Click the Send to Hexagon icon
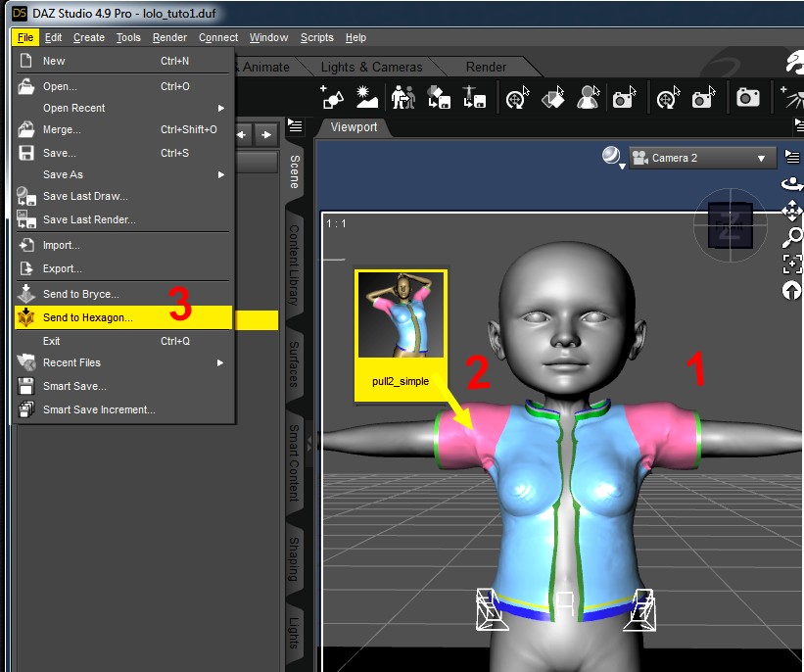This screenshot has height=672, width=804. 26,317
